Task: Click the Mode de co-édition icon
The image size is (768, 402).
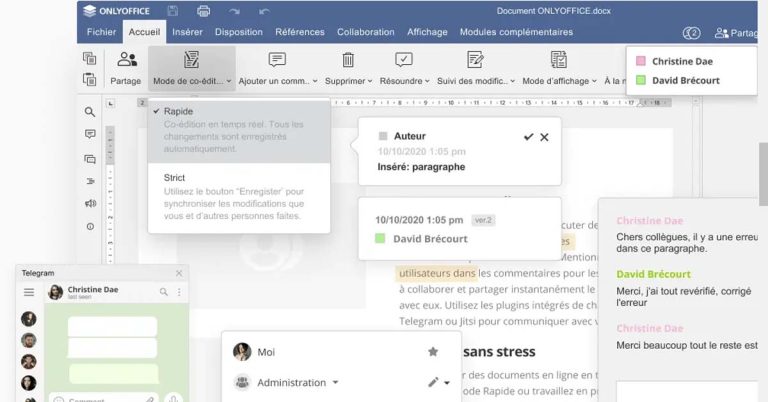Action: point(191,59)
